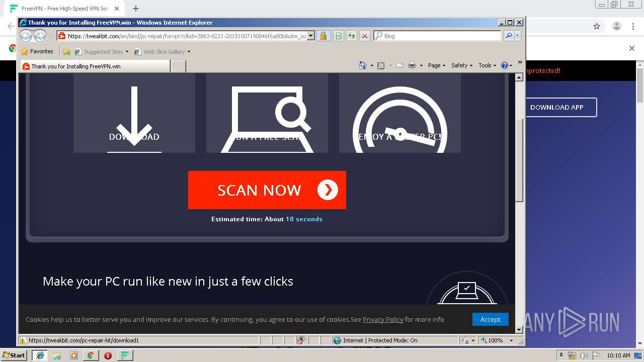This screenshot has height=362, width=644.
Task: Click the tweakbit URL address bar
Action: pos(182,36)
